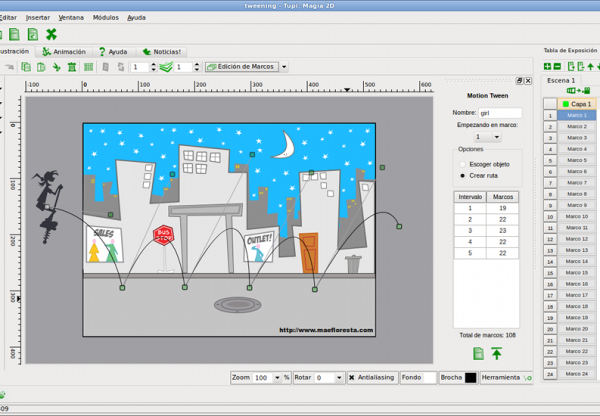Image resolution: width=600 pixels, height=416 pixels.
Task: Click interval 1 row with 19 marcos
Action: (x=486, y=208)
